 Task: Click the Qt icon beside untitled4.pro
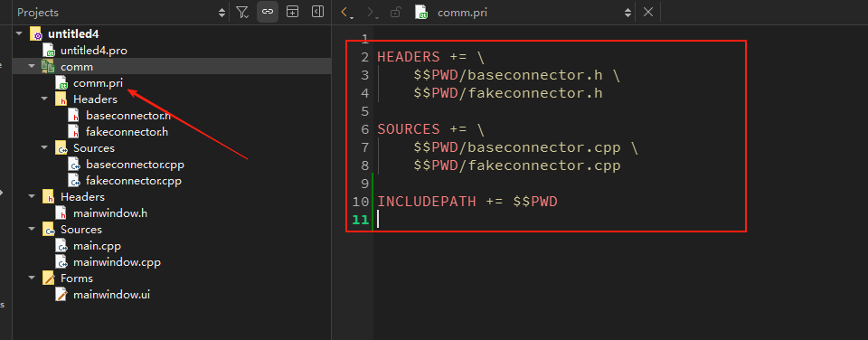[x=49, y=51]
